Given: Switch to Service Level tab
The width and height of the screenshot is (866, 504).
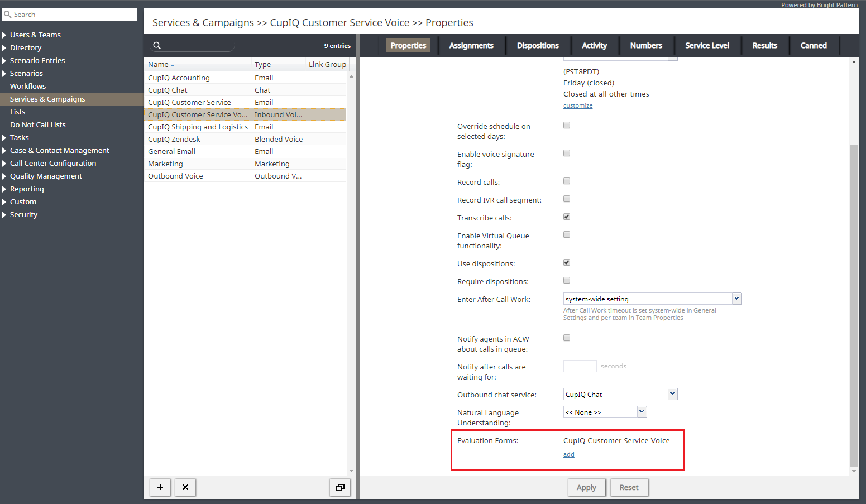Looking at the screenshot, I should [707, 45].
